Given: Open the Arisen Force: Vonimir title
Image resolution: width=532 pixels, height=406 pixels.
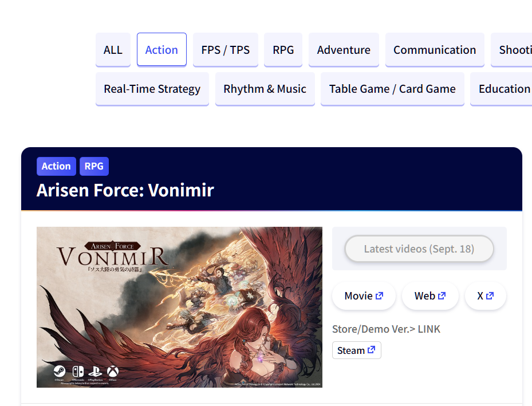Looking at the screenshot, I should pyautogui.click(x=125, y=190).
